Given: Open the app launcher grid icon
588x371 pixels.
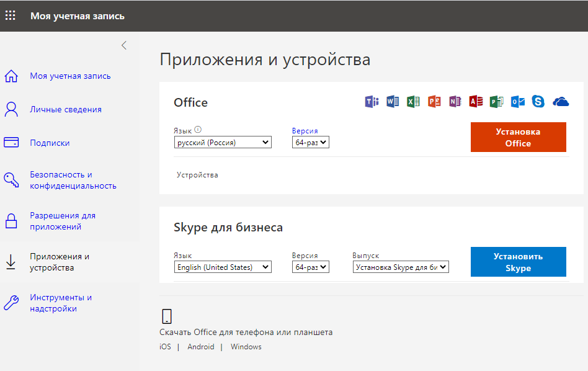Looking at the screenshot, I should tap(10, 16).
